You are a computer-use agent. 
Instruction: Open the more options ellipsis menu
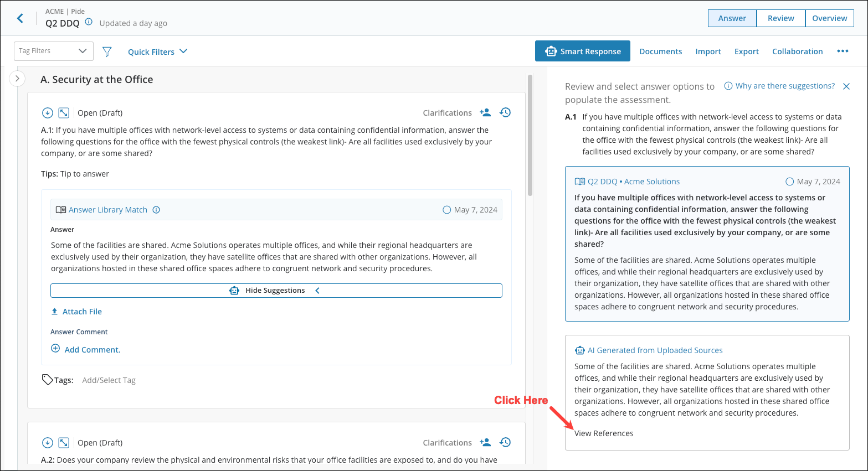coord(843,51)
